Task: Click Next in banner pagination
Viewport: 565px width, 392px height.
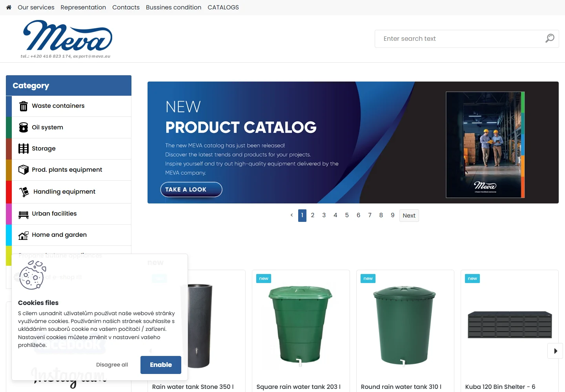Action: 409,216
